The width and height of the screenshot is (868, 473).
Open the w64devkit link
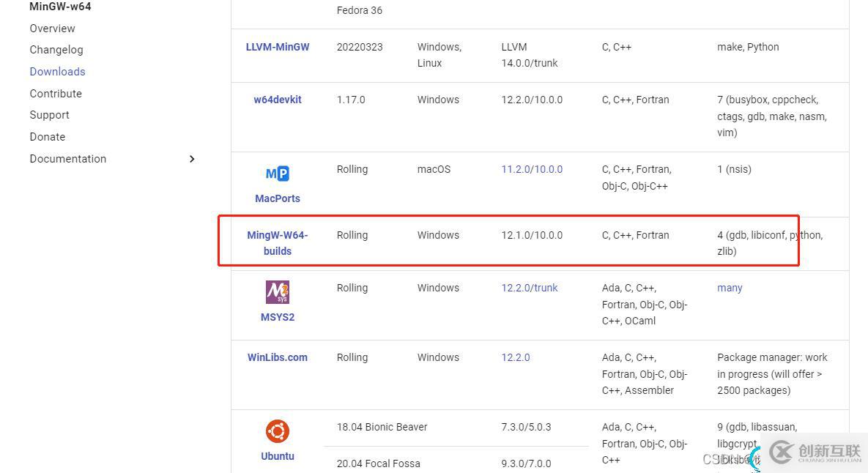[278, 100]
